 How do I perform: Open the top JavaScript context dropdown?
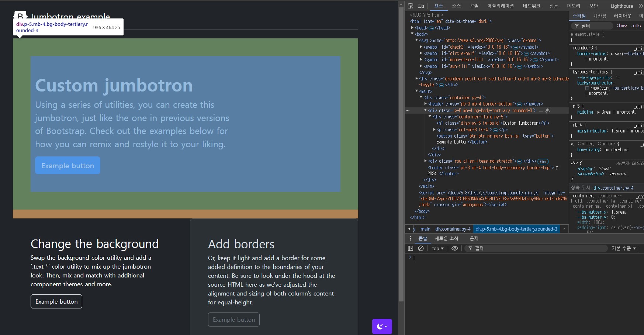[438, 248]
